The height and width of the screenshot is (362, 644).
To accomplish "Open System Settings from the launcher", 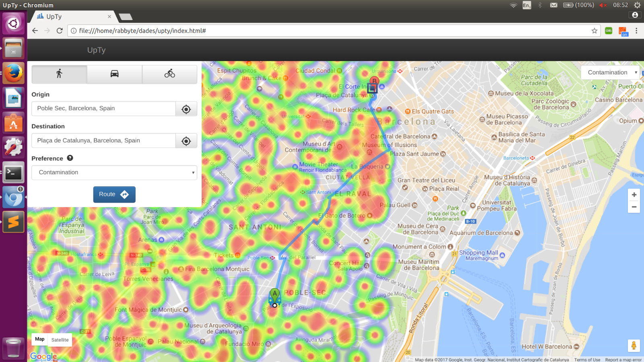I will pos(13,148).
